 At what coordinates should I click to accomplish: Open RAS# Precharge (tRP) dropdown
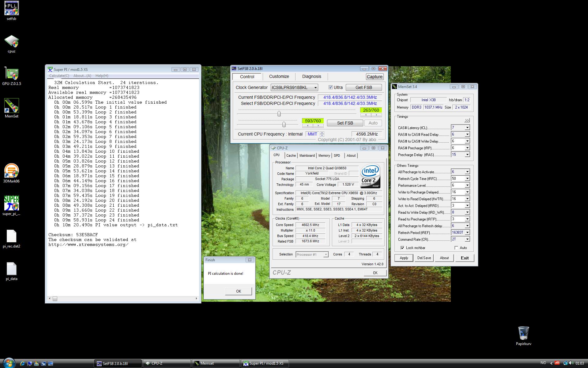pos(467,148)
